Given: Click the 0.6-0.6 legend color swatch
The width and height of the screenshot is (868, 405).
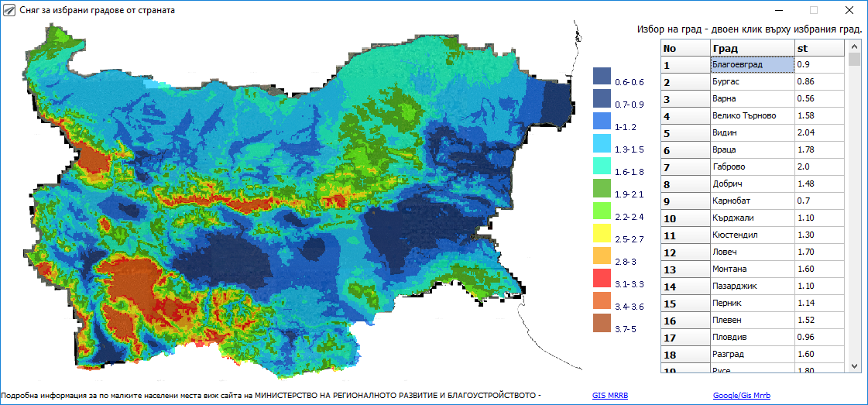Looking at the screenshot, I should 602,76.
